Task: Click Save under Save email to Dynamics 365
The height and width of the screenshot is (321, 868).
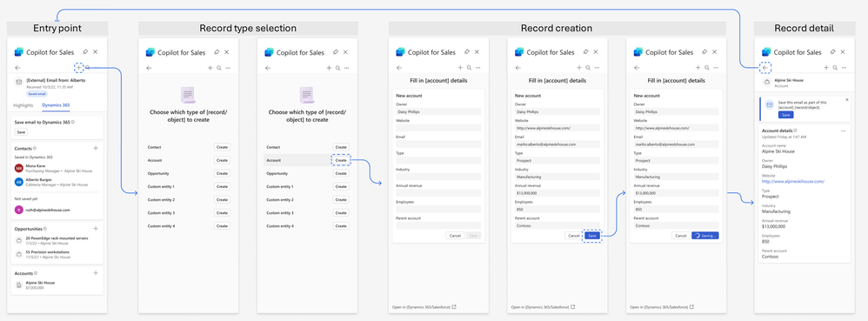Action: click(x=21, y=132)
